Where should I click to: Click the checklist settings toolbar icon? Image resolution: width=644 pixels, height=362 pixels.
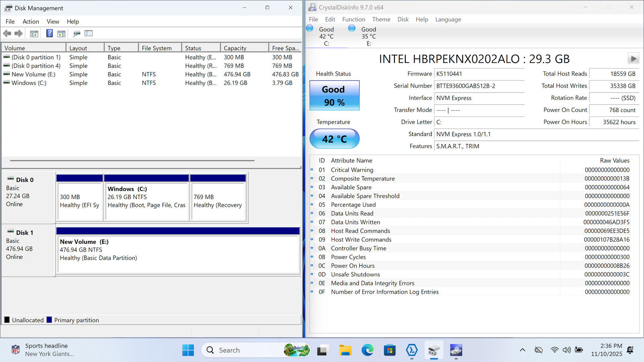click(89, 34)
